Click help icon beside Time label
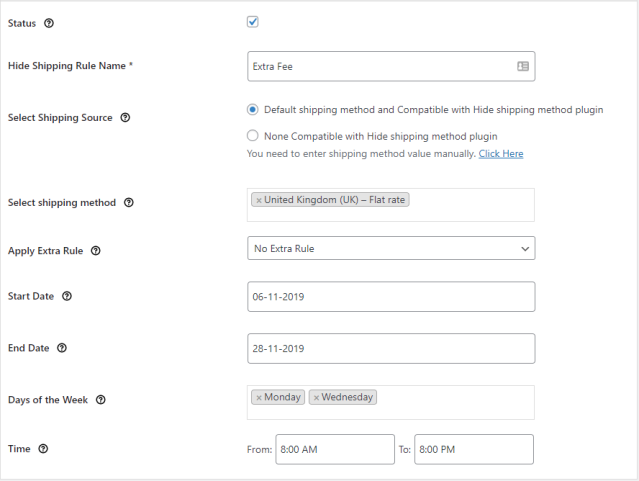The image size is (639, 481). pos(43,449)
